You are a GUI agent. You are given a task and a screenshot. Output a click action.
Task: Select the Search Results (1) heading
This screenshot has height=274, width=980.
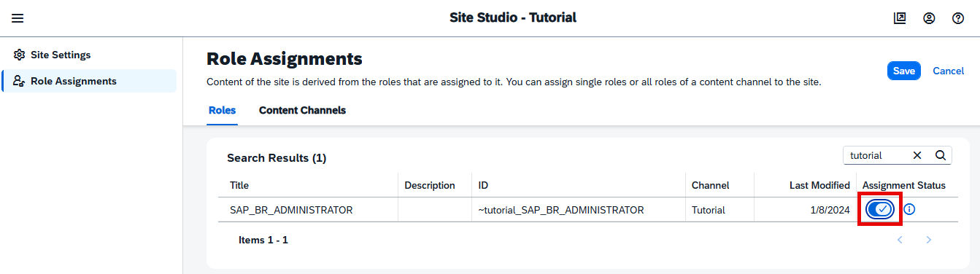[x=277, y=157]
